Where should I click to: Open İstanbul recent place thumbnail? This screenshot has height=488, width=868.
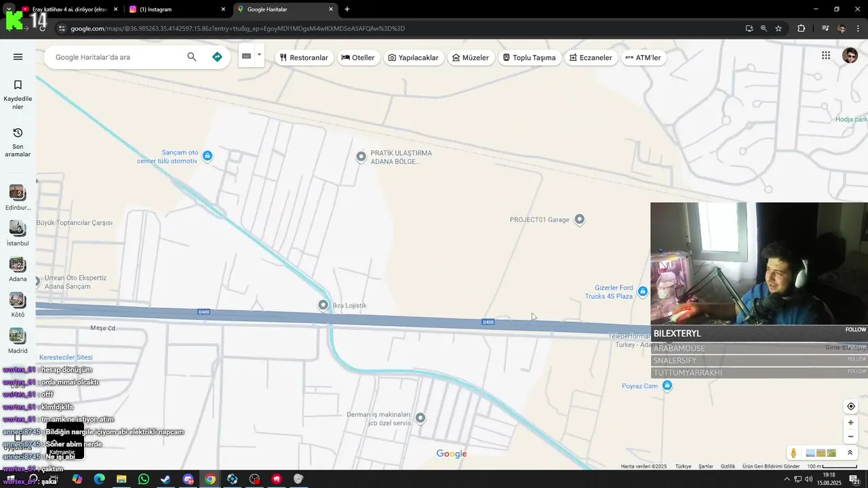18,229
